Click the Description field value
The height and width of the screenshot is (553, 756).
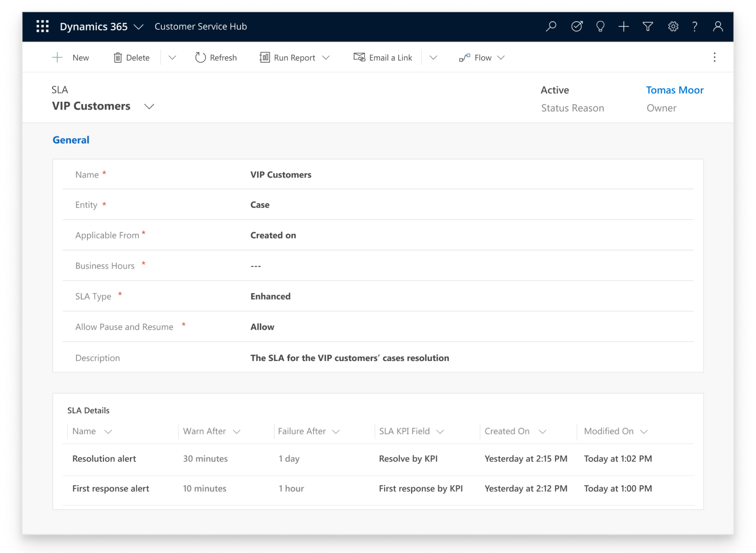350,358
